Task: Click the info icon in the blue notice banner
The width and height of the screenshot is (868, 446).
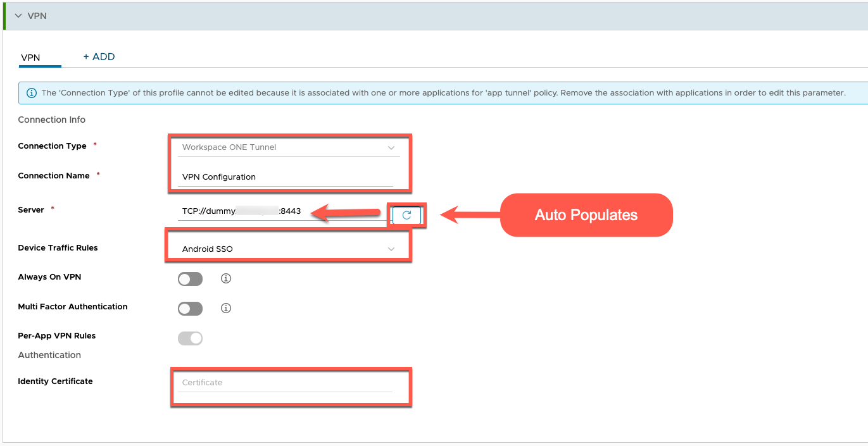Action: click(x=31, y=93)
